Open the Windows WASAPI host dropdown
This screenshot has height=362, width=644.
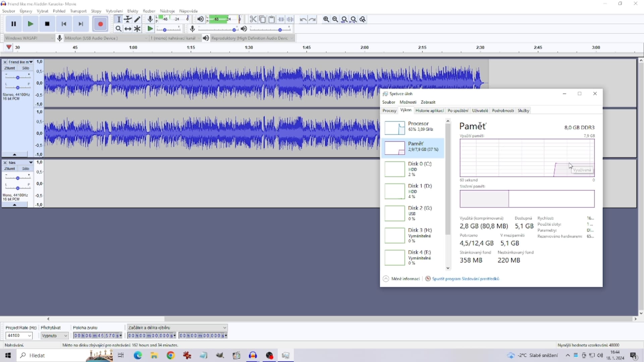[x=29, y=38]
